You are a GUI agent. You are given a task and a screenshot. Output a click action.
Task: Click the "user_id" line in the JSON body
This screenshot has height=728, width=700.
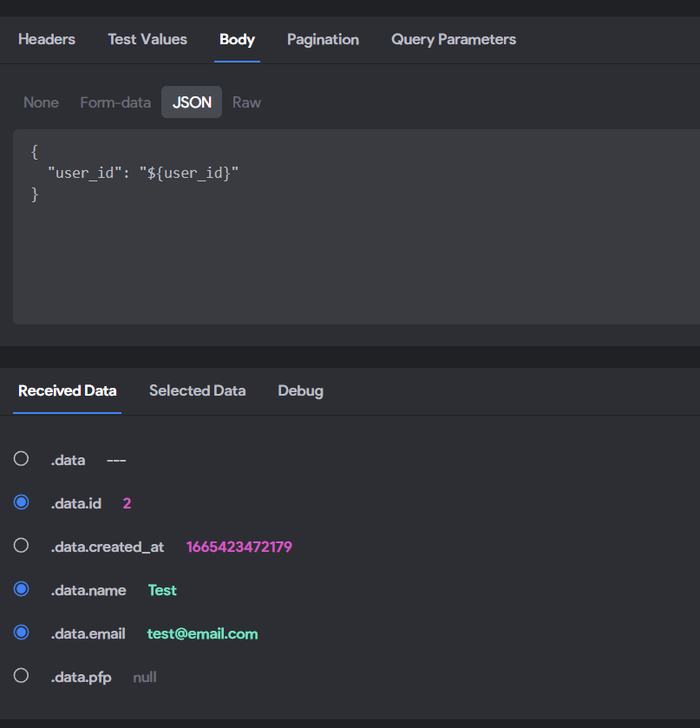[x=143, y=174]
